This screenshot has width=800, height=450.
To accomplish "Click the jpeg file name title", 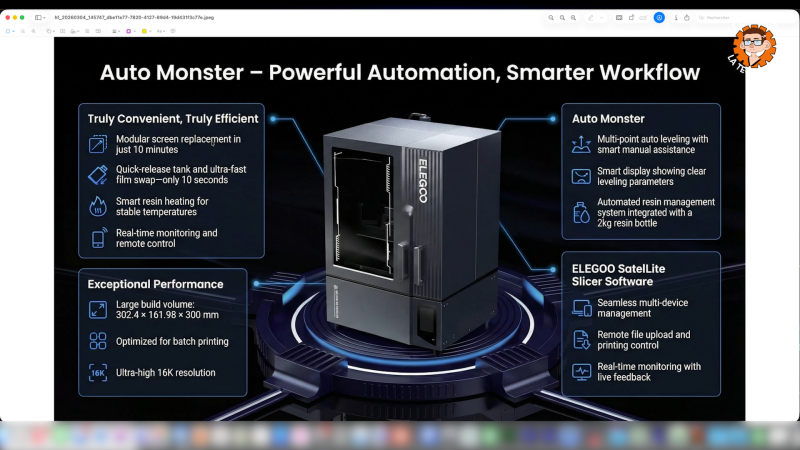I will 134,17.
